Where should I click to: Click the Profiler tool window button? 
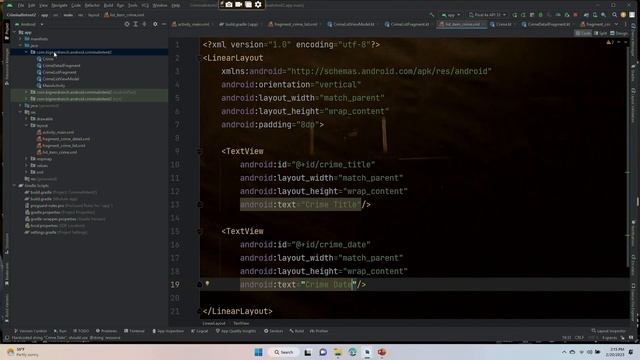click(x=319, y=331)
